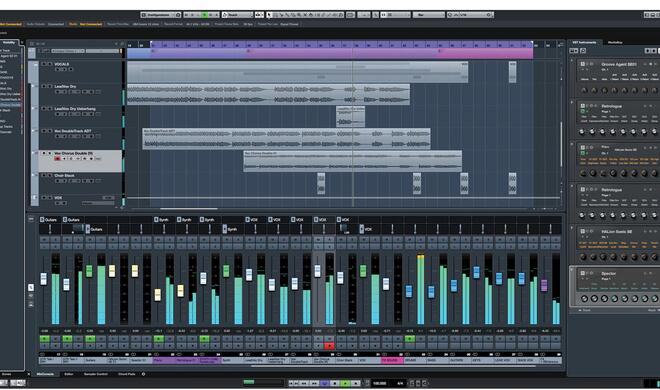Click the channel search magnifier in mixer left edge
This screenshot has height=390, width=660.
point(31,287)
